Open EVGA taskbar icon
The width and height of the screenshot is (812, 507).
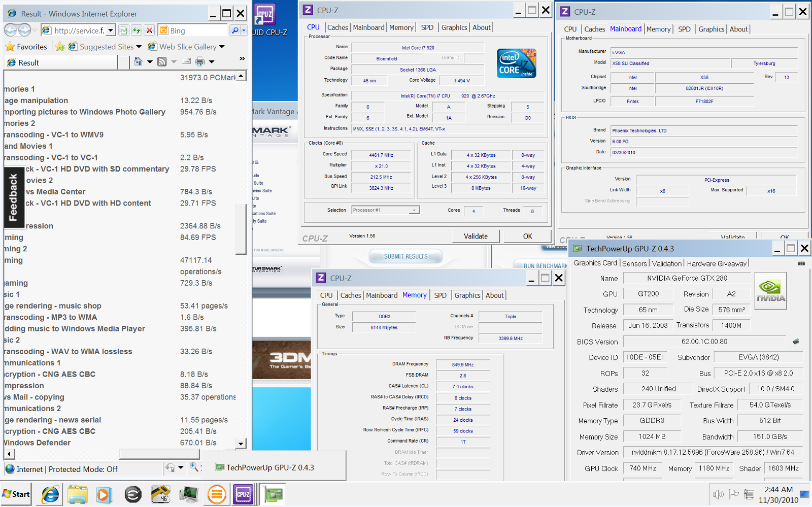point(133,494)
